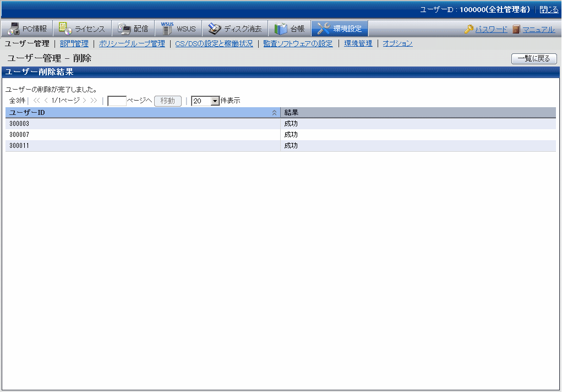This screenshot has height=392, width=562.
Task: Select user ID 300011 cell
Action: coord(143,146)
